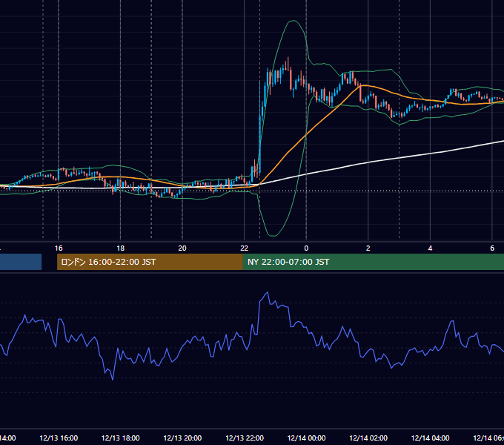The image size is (504, 445).
Task: Click the lowest dip of the blue oscillator line
Action: 113,380
